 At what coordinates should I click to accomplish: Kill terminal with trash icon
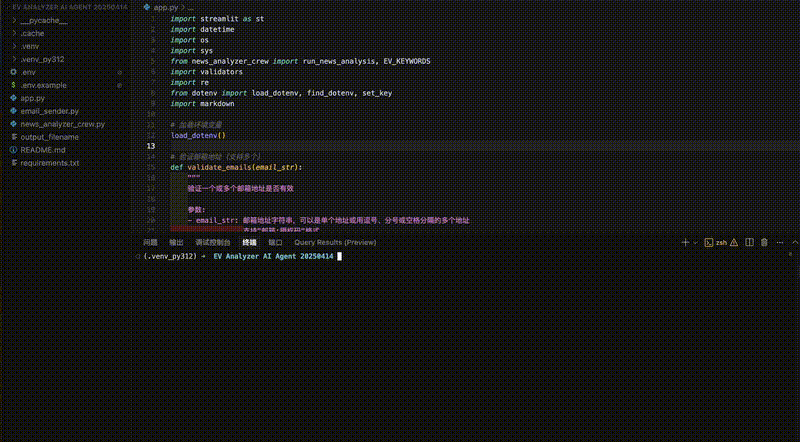tap(764, 242)
